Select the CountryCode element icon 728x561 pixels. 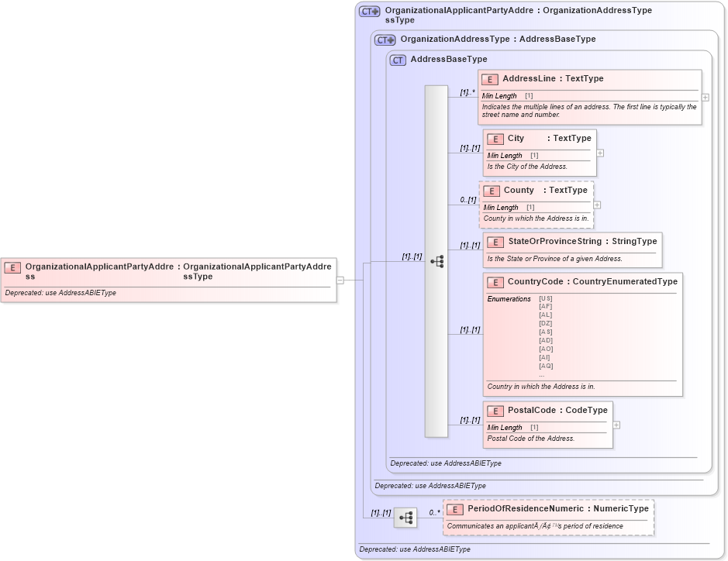click(x=495, y=282)
